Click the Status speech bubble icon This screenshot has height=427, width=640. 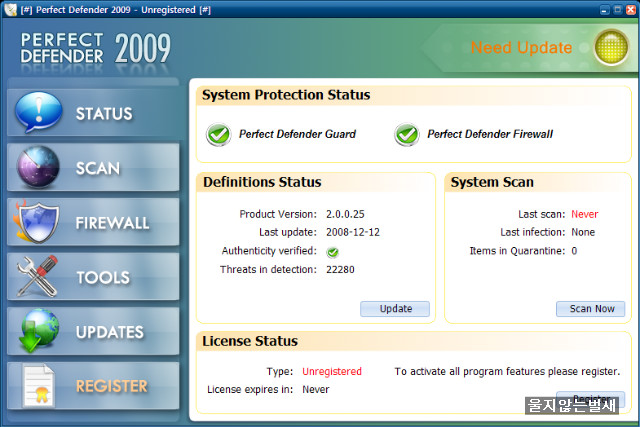[39, 112]
